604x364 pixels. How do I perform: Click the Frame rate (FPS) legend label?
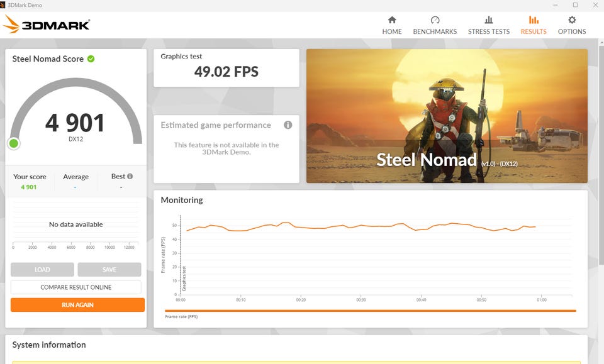[x=181, y=317]
